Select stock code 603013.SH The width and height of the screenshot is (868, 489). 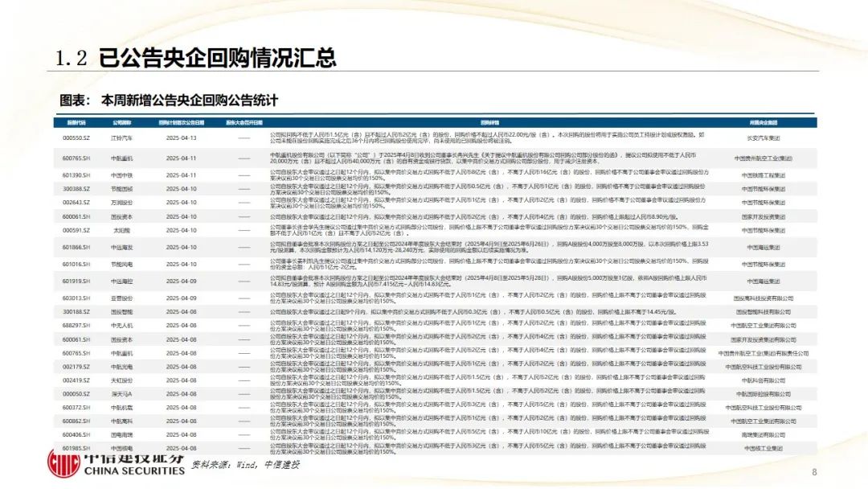pos(76,298)
